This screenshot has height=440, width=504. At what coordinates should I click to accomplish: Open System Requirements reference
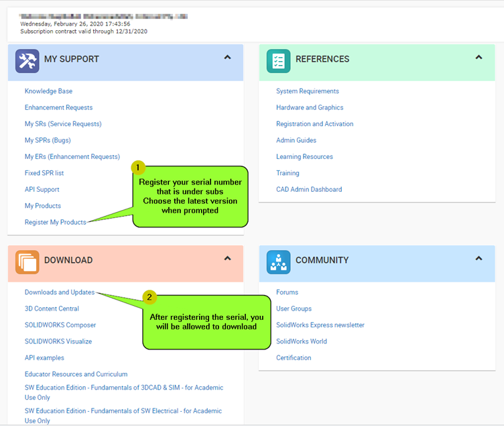click(x=308, y=91)
